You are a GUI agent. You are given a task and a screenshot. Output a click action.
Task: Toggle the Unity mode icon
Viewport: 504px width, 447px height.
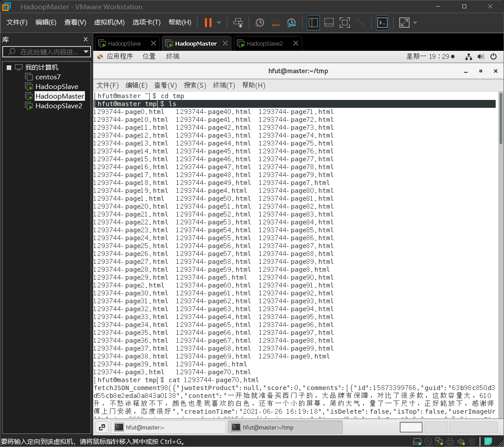361,22
